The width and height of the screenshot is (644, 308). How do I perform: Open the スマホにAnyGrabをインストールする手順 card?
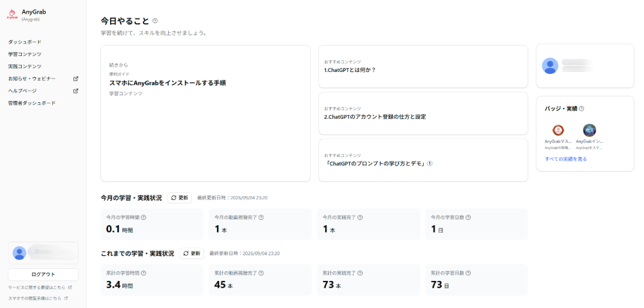coord(205,113)
